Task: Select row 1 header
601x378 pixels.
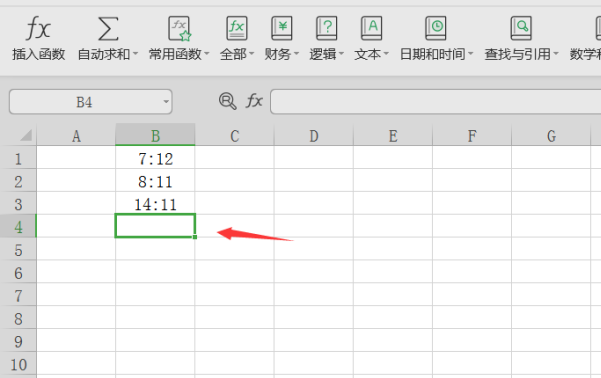Action: coord(18,158)
